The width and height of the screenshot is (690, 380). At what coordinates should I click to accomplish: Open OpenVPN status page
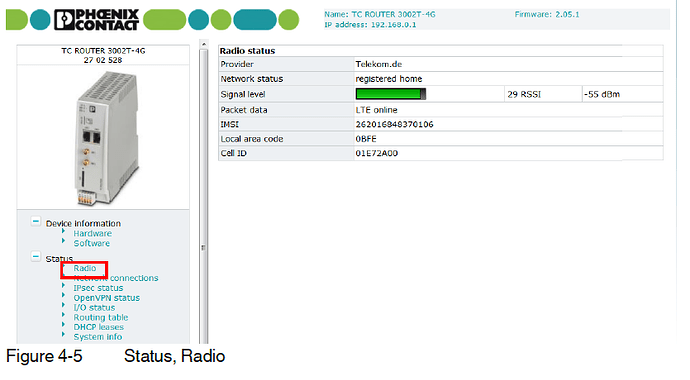pos(106,298)
